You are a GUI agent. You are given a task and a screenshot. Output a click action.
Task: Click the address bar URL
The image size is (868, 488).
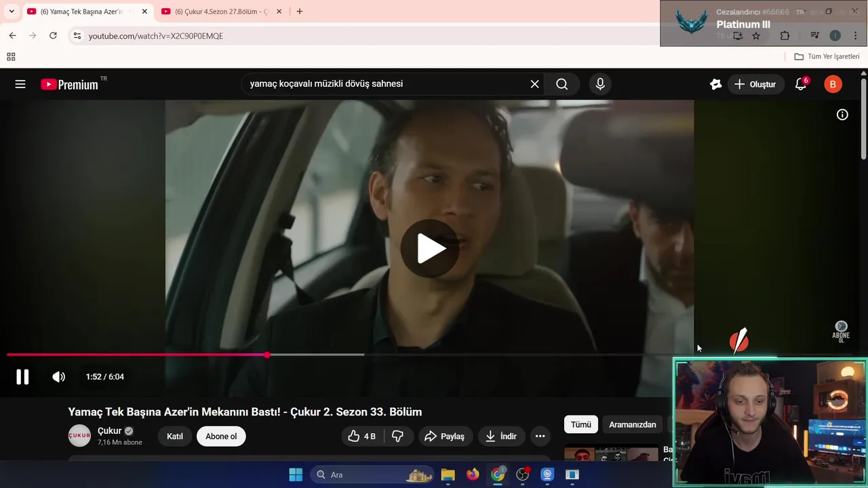pos(156,36)
